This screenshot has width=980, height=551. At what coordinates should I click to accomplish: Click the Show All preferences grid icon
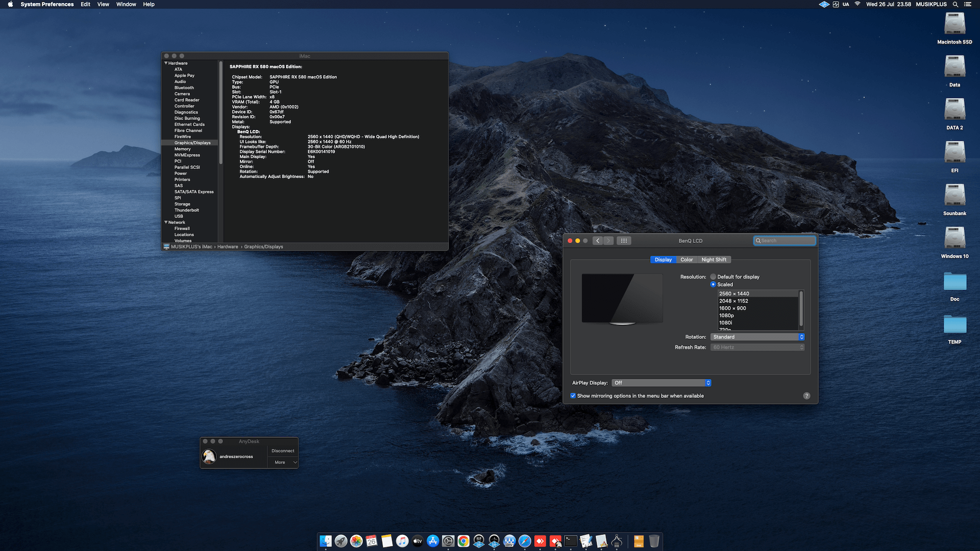pos(624,240)
